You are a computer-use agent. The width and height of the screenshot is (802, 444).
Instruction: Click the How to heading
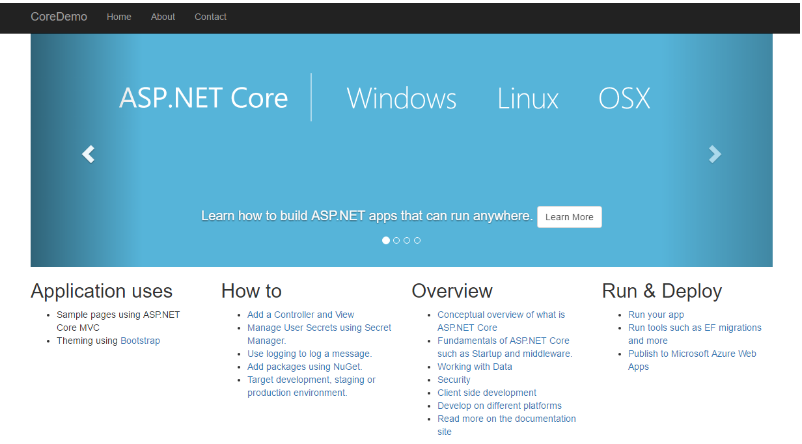pyautogui.click(x=251, y=291)
